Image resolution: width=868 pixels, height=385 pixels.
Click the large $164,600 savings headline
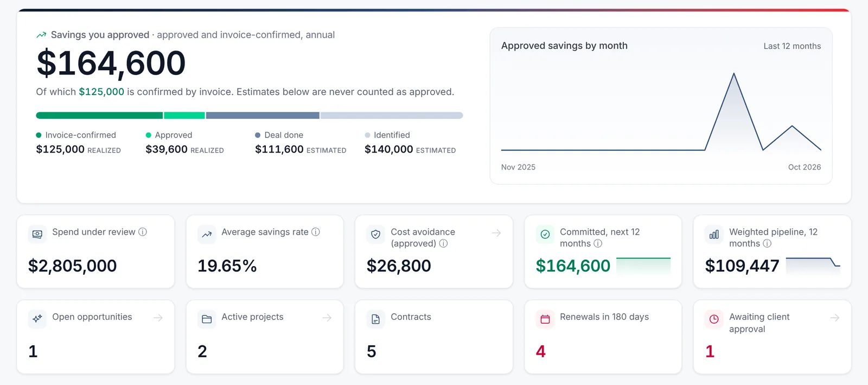[111, 63]
